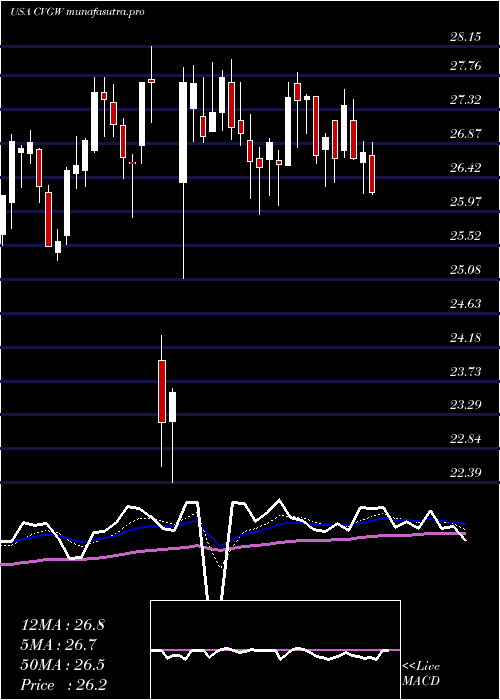Click the 28.15 price axis label
This screenshot has height=700, width=500.
pyautogui.click(x=465, y=37)
